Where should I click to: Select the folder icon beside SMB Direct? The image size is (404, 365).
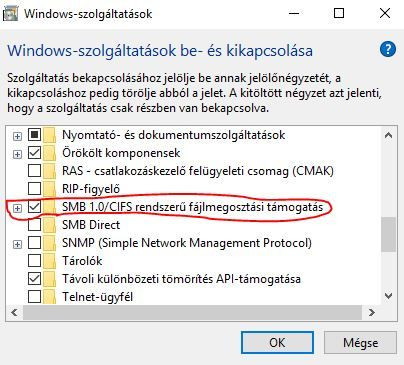point(50,225)
